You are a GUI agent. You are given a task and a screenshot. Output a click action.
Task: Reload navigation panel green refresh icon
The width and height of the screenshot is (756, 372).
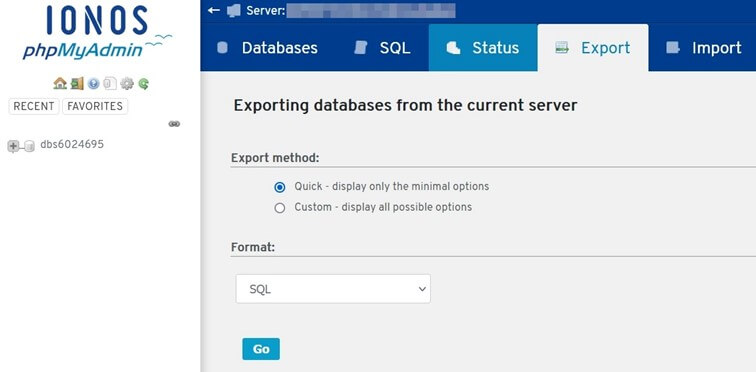point(144,84)
